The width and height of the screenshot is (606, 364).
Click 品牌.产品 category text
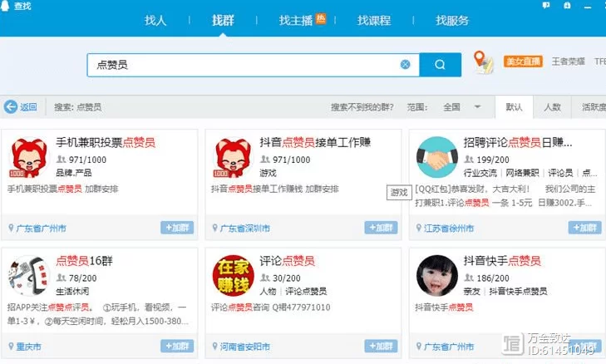(x=74, y=173)
